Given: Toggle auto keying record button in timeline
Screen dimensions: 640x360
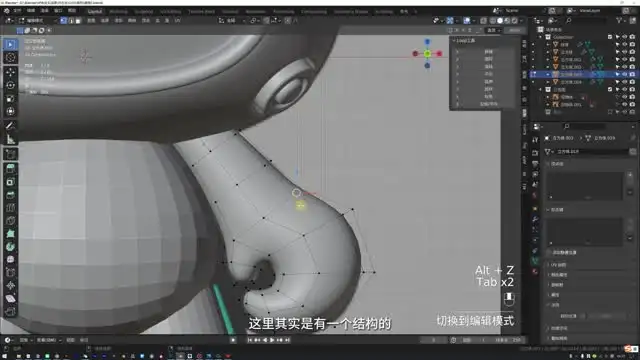Looking at the screenshot, I should pyautogui.click(x=233, y=340).
